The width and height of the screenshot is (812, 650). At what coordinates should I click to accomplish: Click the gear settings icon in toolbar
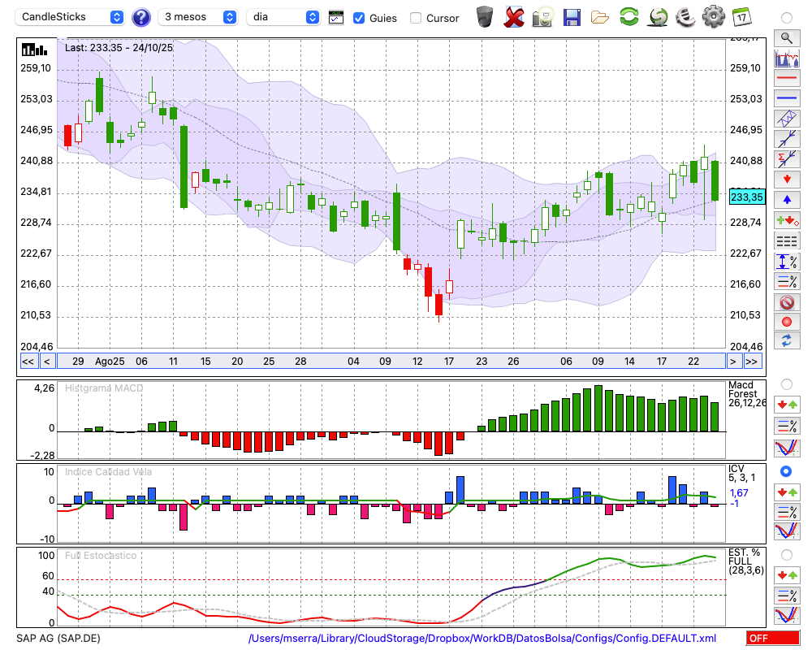click(x=713, y=17)
